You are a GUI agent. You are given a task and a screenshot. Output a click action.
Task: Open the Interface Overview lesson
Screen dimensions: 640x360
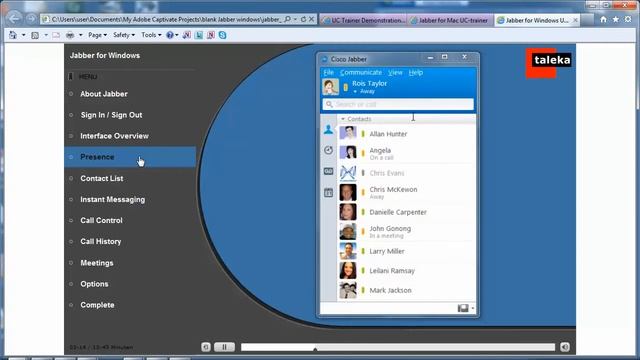pyautogui.click(x=114, y=136)
